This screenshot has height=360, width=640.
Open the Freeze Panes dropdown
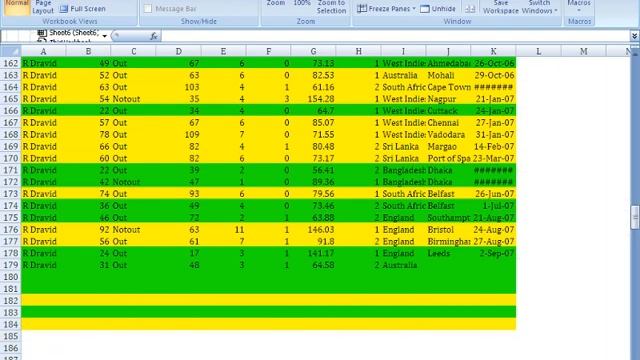click(386, 9)
